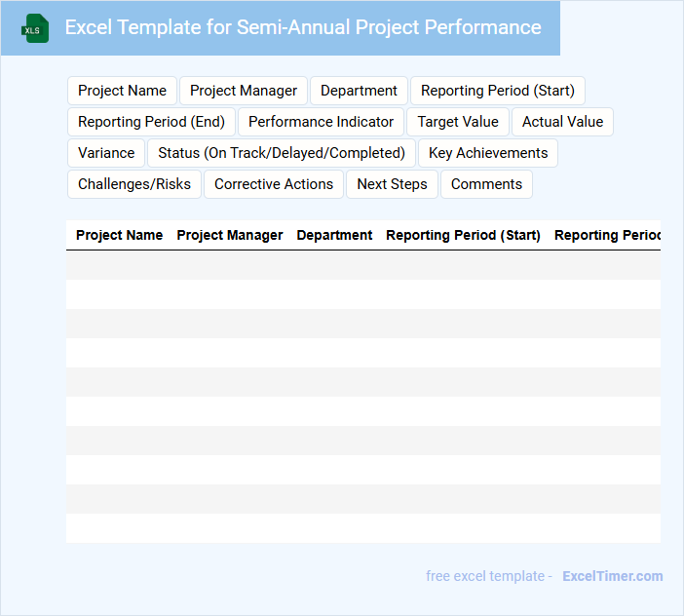Click the green XLS file icon
This screenshot has height=616, width=684.
pyautogui.click(x=35, y=28)
